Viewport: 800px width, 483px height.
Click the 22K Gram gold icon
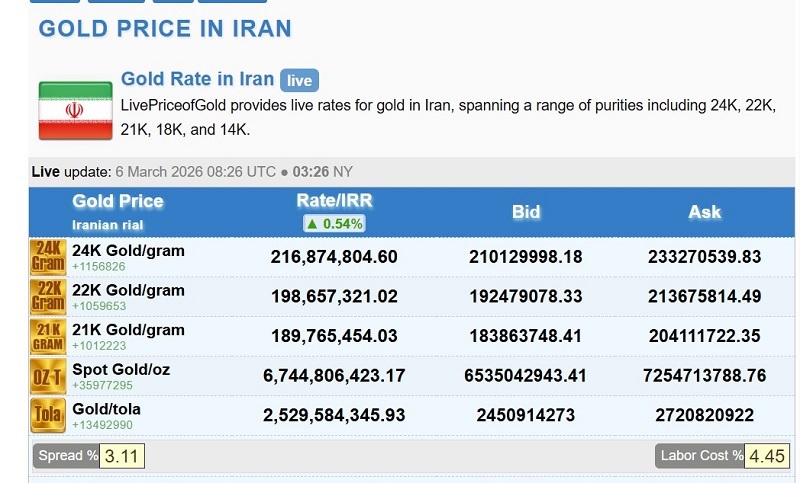(48, 297)
